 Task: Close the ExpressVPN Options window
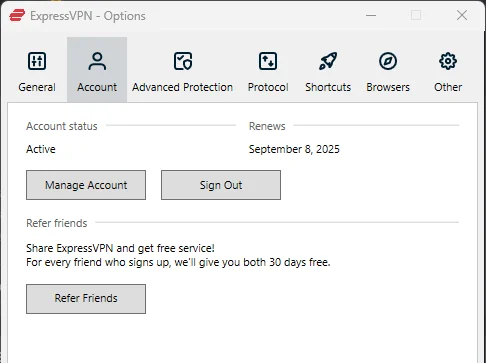tap(462, 15)
